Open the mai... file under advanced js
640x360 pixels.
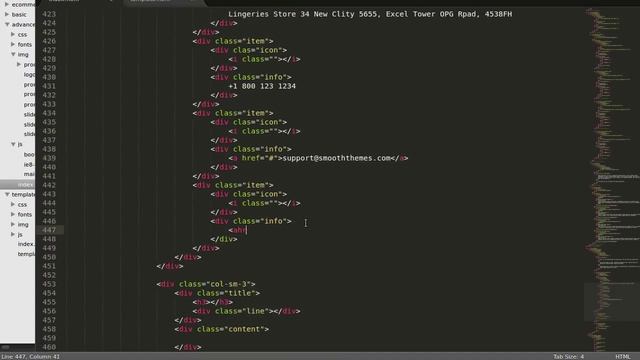29,174
